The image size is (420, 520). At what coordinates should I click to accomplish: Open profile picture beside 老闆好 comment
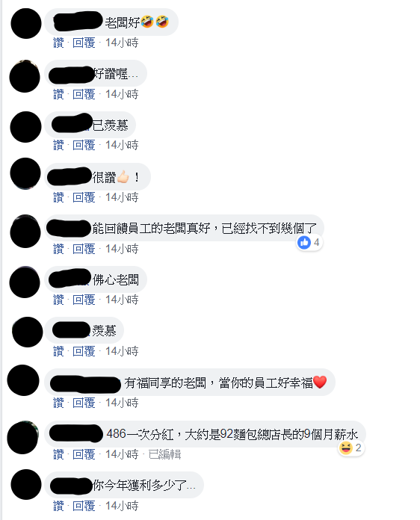pyautogui.click(x=26, y=24)
